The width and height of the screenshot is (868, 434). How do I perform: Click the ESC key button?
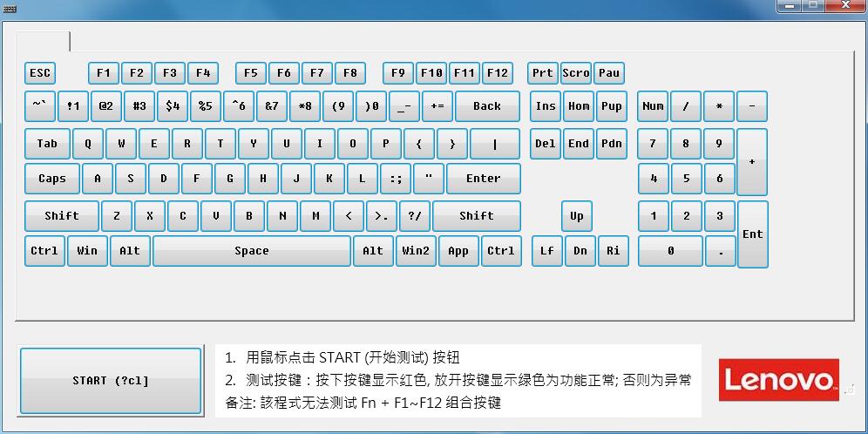pyautogui.click(x=40, y=73)
